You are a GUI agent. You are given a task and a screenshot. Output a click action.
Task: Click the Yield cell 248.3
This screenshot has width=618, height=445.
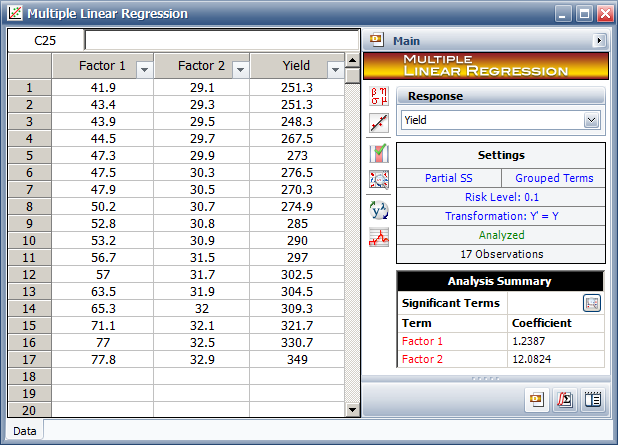(297, 121)
